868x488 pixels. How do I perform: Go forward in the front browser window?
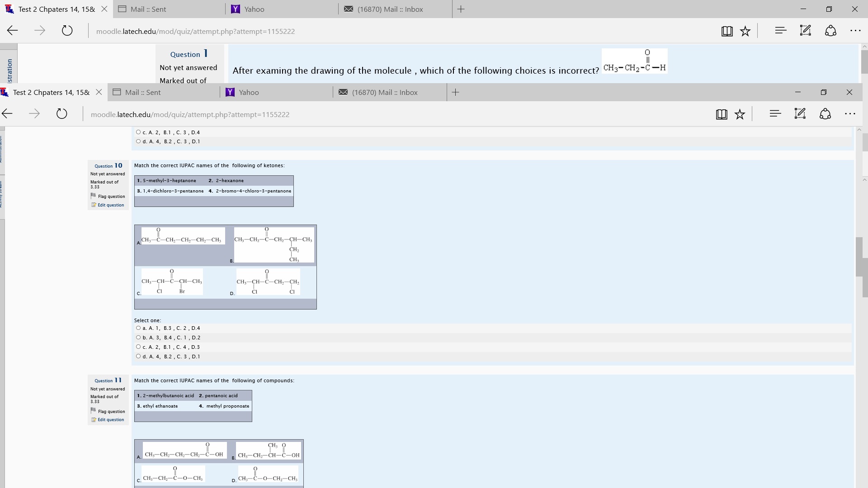(34, 114)
